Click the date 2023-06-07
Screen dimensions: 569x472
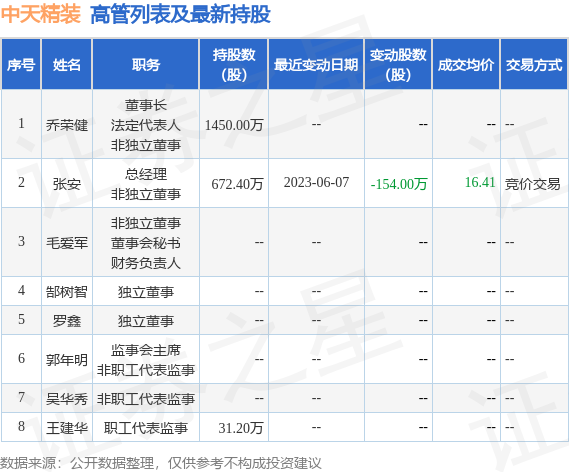click(x=316, y=182)
